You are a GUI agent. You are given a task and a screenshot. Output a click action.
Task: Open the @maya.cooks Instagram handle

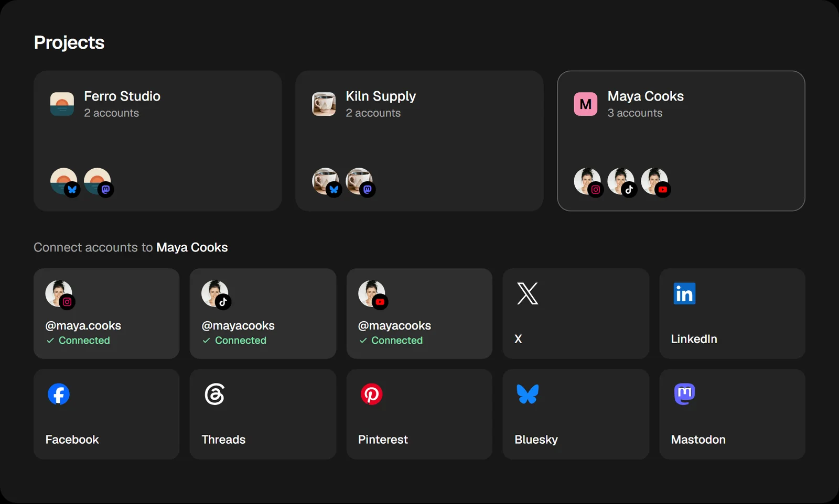[83, 326]
